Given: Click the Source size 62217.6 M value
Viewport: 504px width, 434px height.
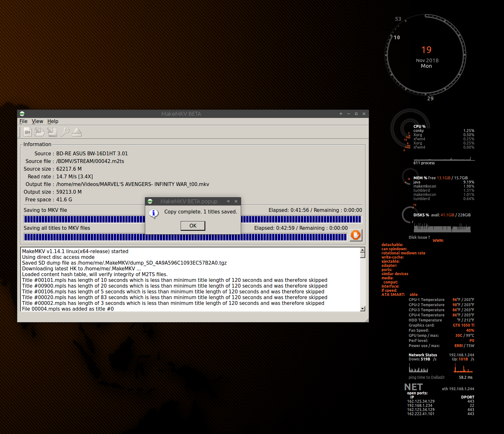Looking at the screenshot, I should (69, 169).
